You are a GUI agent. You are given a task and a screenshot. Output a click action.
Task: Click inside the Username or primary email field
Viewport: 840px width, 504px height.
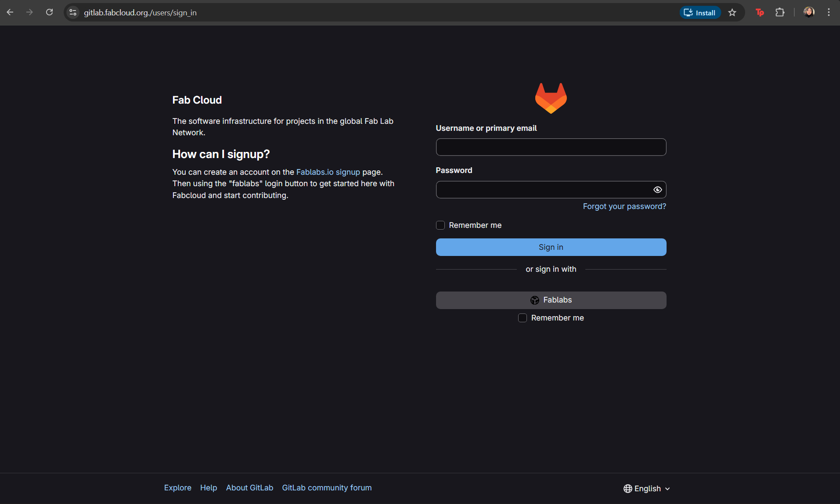[551, 147]
